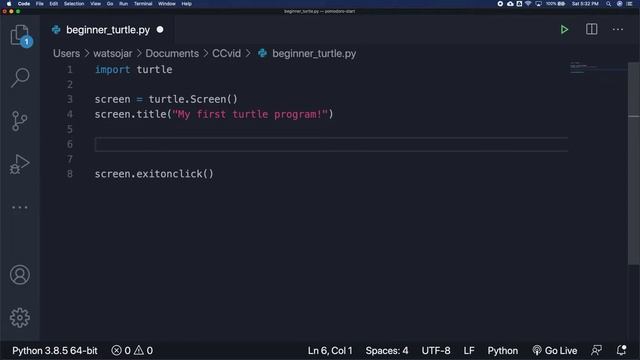Select the beginner_turtle.py editor tab
Image resolution: width=640 pixels, height=360 pixels.
coord(108,30)
